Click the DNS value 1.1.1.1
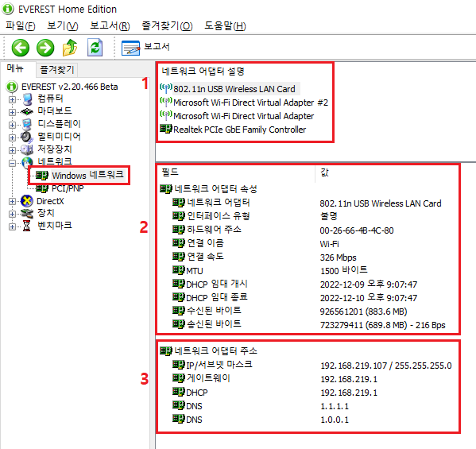Viewport: 476px width, 449px height. [335, 406]
